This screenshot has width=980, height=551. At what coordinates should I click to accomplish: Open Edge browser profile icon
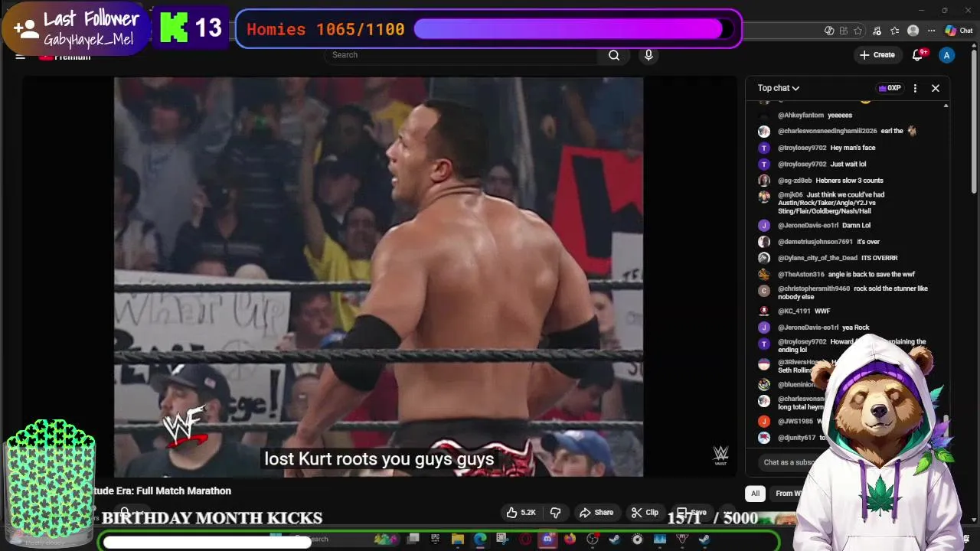913,31
